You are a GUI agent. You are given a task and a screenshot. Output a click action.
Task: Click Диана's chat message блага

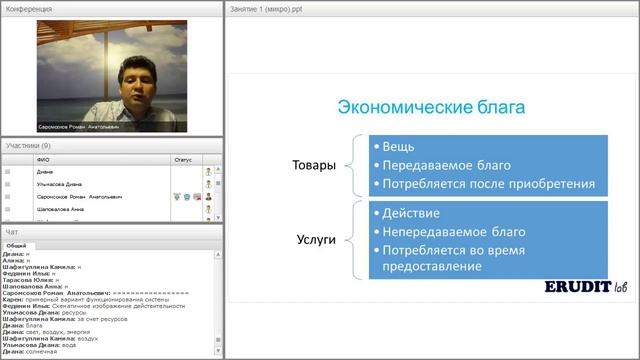(34, 326)
